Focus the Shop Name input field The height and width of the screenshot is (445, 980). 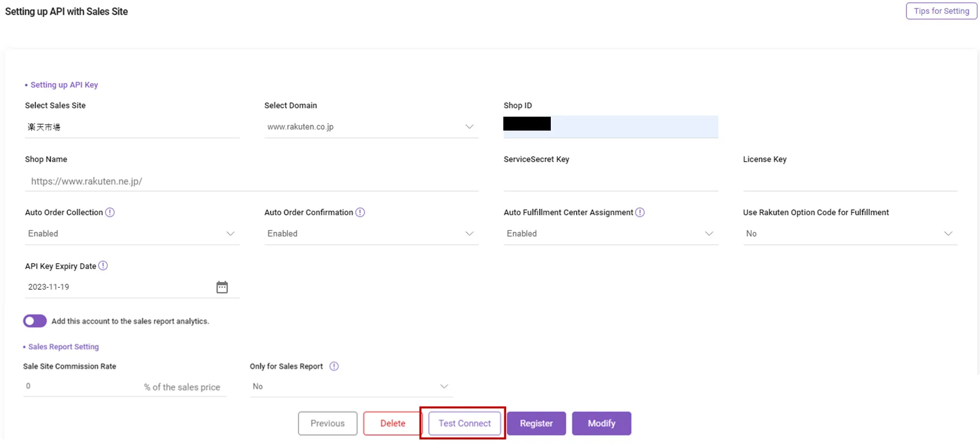[252, 181]
